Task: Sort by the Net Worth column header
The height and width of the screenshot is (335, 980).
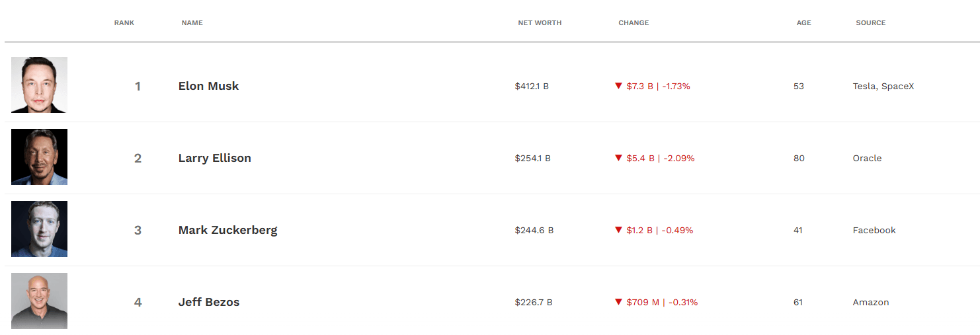Action: coord(540,22)
